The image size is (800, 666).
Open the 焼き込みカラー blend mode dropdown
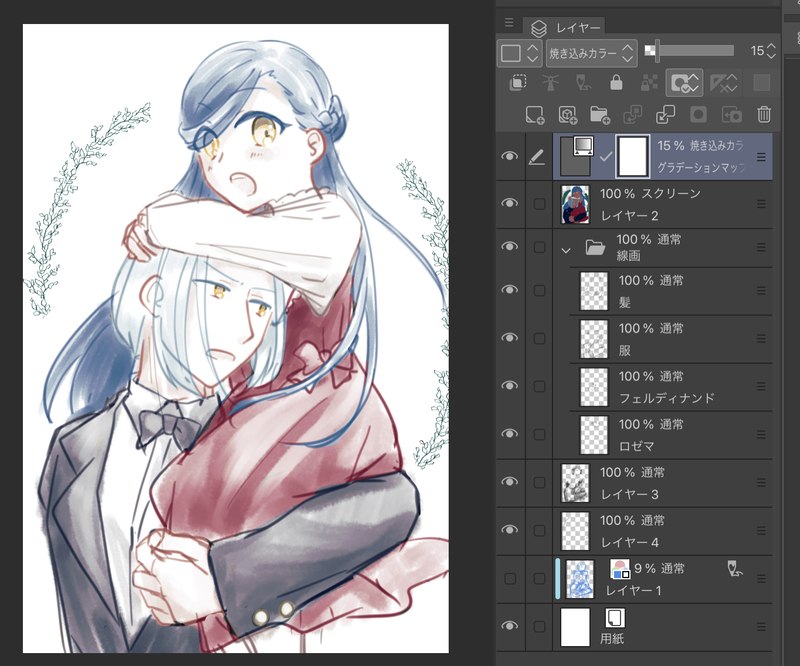591,53
